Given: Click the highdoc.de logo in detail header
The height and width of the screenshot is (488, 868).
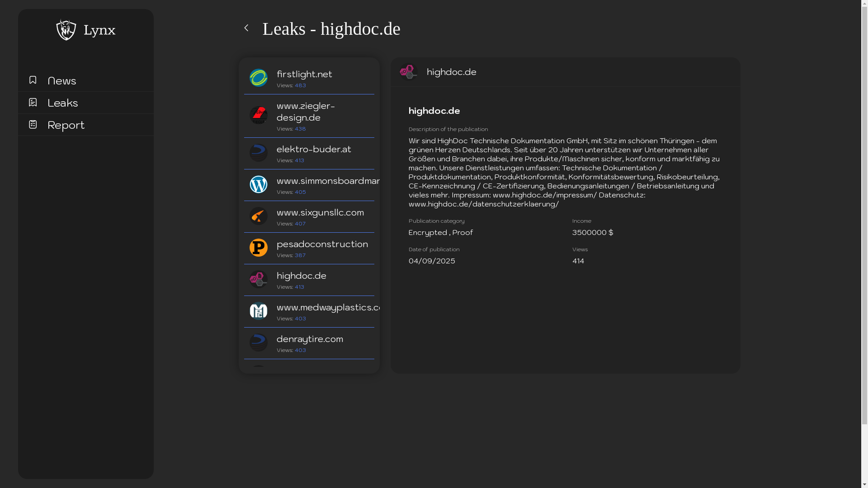Looking at the screenshot, I should pyautogui.click(x=408, y=72).
